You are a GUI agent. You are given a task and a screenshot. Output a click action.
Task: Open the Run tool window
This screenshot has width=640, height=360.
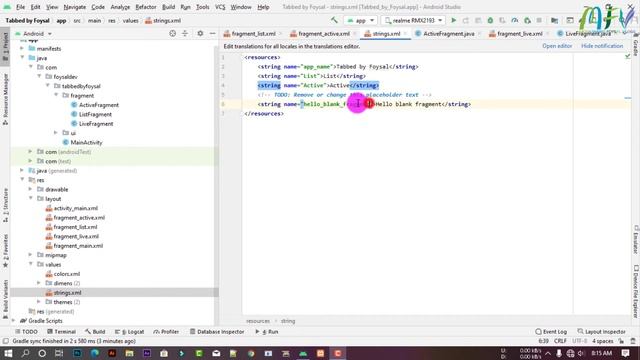267,332
